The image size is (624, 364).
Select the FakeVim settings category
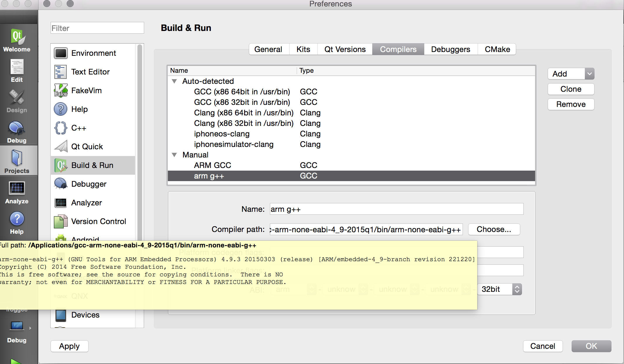click(93, 91)
